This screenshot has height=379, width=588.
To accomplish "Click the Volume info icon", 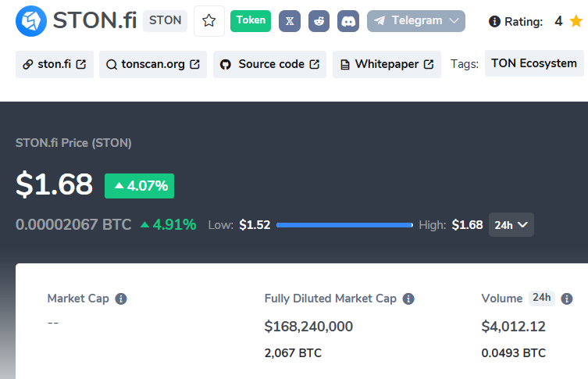I will pos(567,299).
